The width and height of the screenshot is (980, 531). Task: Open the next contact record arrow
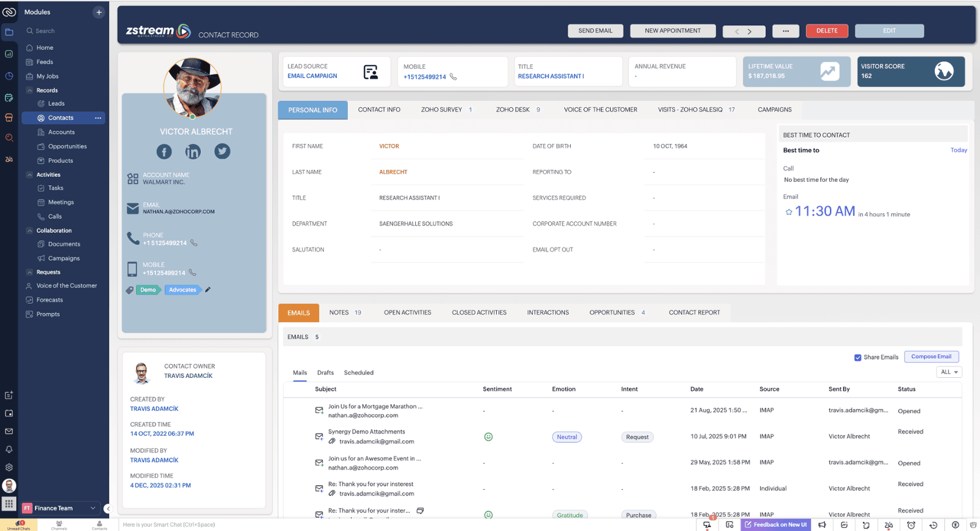pos(750,31)
